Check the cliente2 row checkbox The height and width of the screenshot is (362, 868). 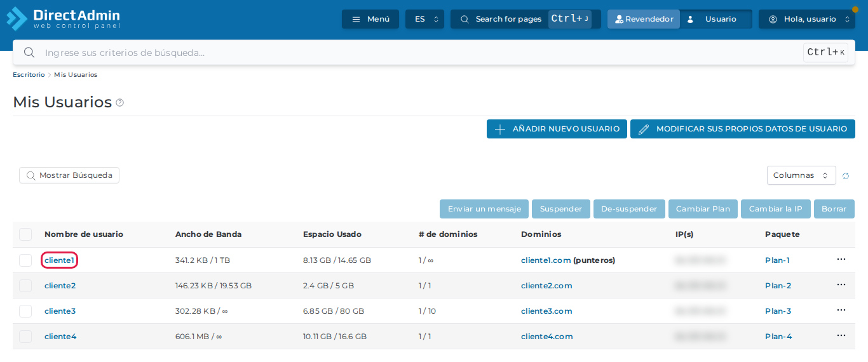[x=25, y=286]
